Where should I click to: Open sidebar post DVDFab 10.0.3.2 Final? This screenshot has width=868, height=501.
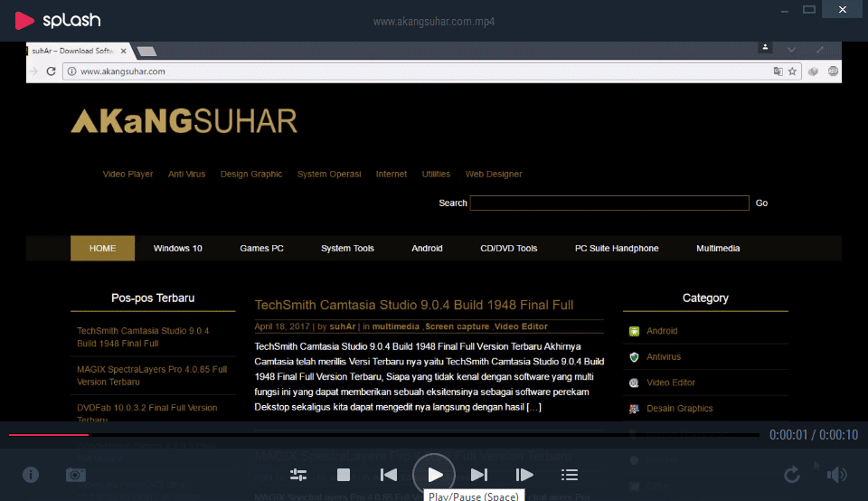[x=146, y=411]
